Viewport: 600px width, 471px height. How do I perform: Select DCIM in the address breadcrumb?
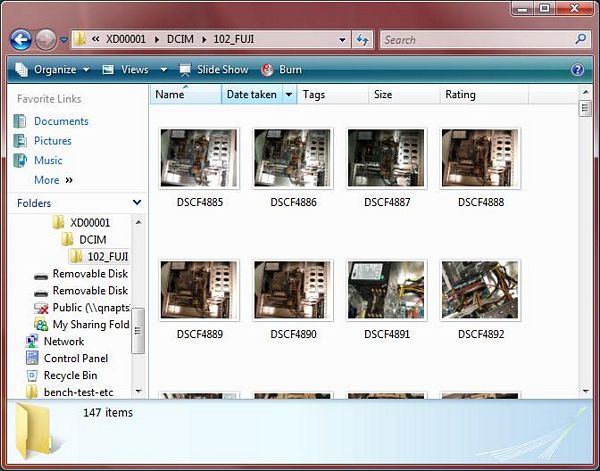pos(180,39)
